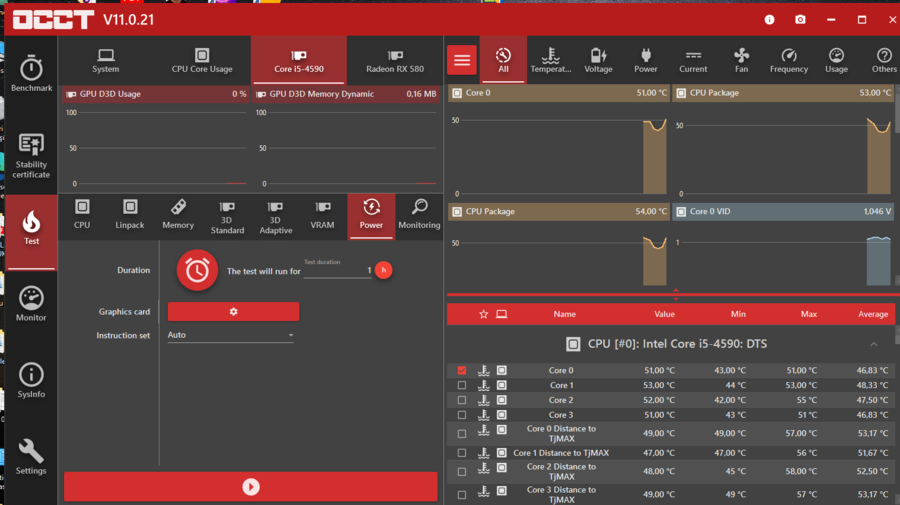Click Core 2 average value 47,50 °C
Screen dimensions: 900x505
pyautogui.click(x=872, y=400)
